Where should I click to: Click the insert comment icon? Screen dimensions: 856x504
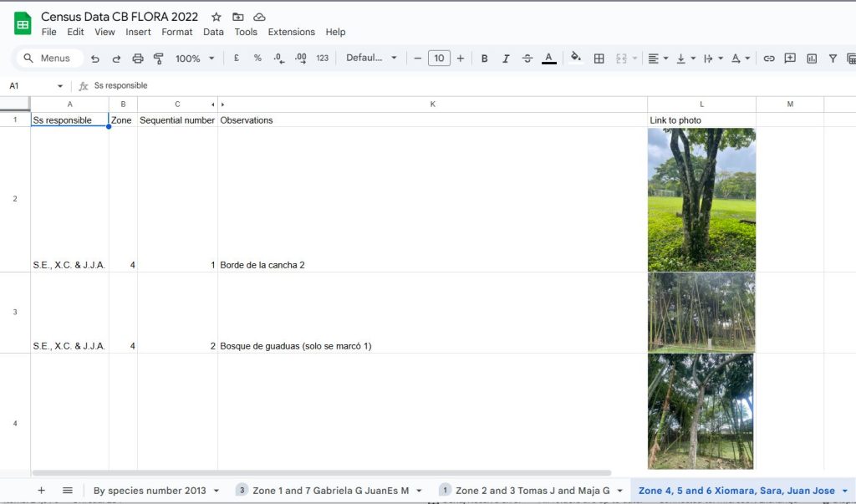790,59
